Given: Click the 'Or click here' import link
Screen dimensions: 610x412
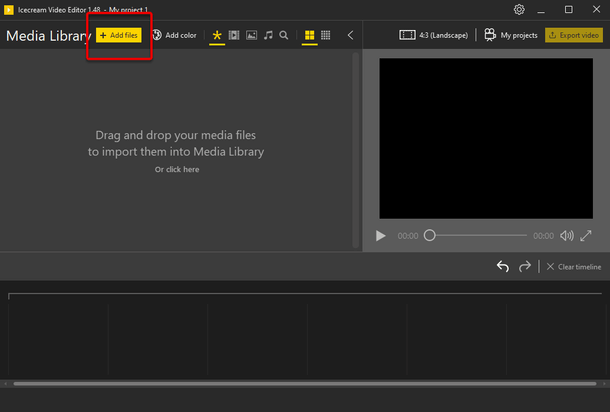Looking at the screenshot, I should point(177,169).
